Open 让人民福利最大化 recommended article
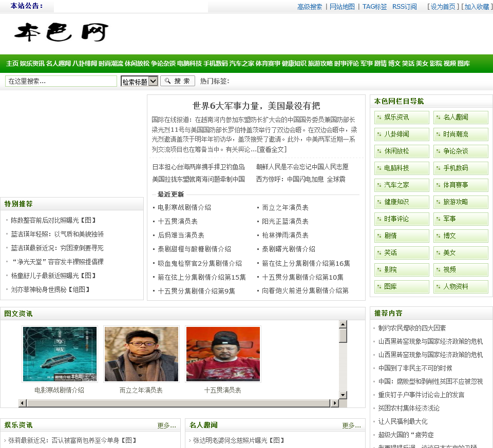493x448 pixels. 403,422
